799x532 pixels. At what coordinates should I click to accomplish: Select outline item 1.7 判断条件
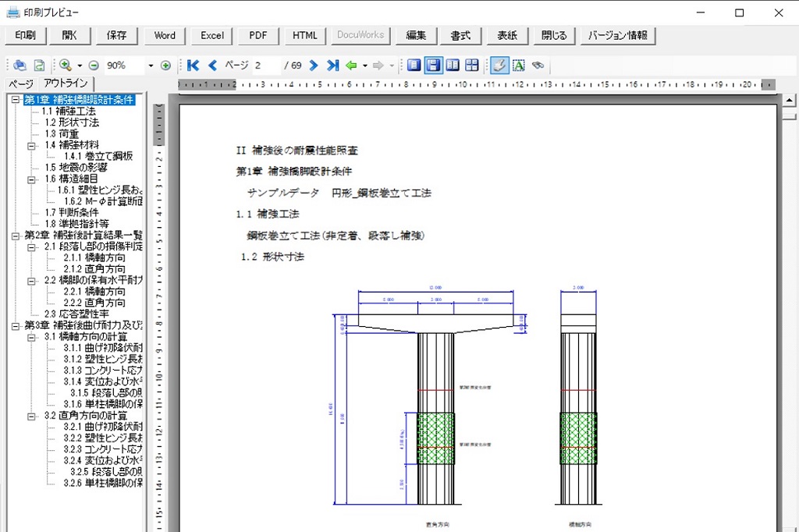coord(71,212)
